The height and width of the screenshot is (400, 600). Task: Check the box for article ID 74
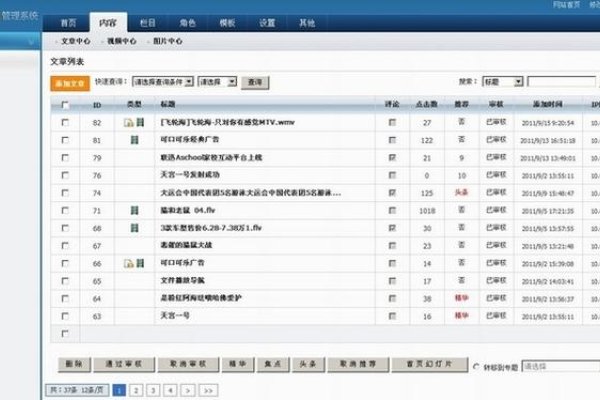[65, 193]
